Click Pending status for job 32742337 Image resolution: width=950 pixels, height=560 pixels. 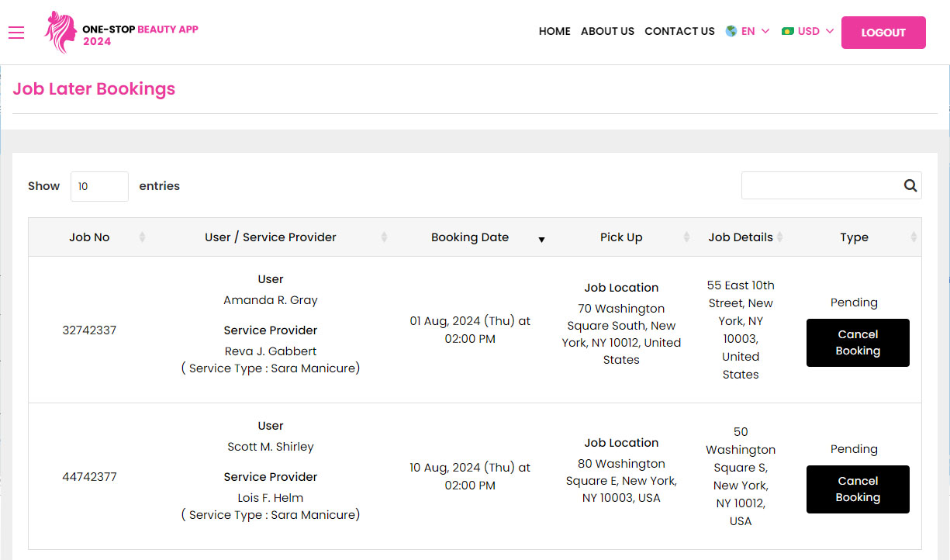click(x=854, y=302)
